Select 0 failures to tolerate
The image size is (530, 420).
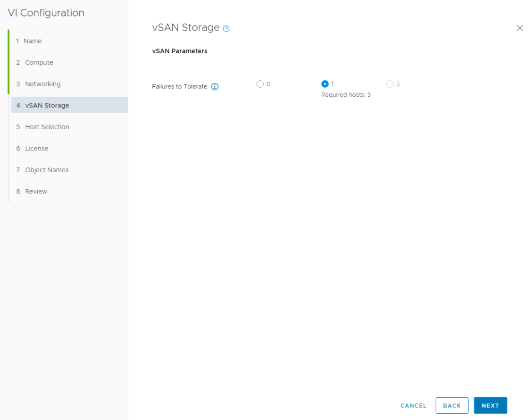[x=260, y=84]
